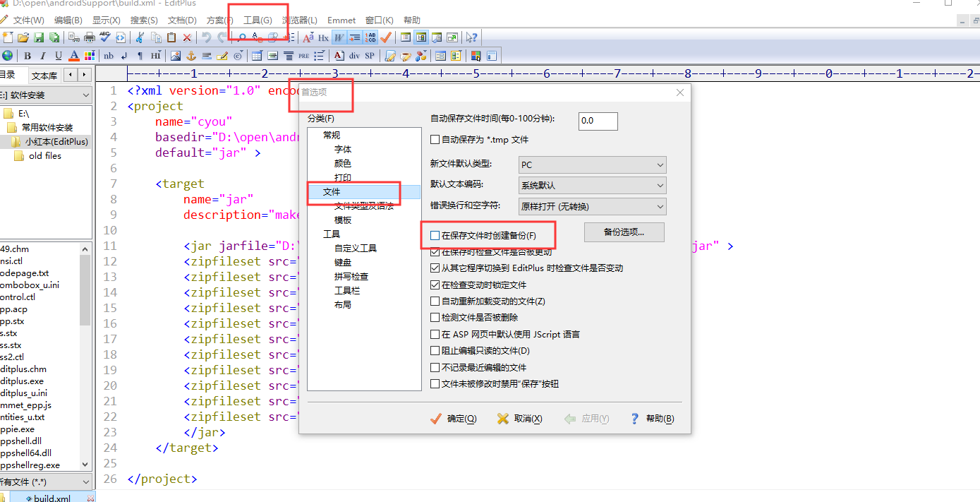Click the Bold B icon
The width and height of the screenshot is (980, 502).
27,54
